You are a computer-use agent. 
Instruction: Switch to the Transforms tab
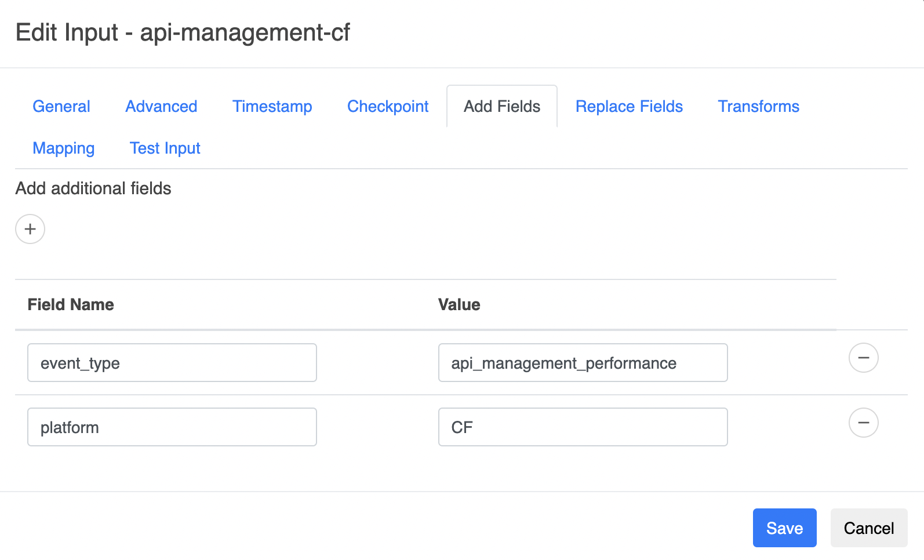click(x=758, y=107)
